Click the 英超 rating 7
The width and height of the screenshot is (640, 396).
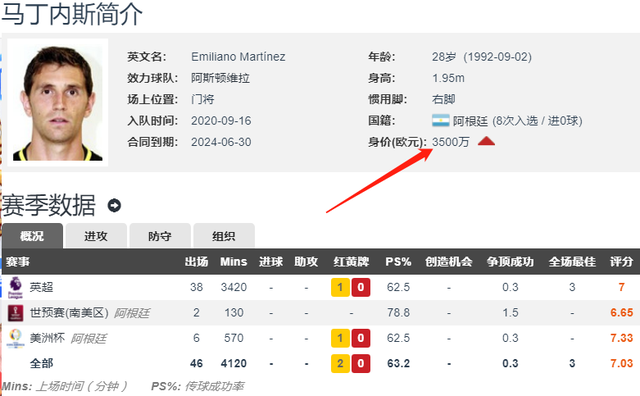coord(622,287)
